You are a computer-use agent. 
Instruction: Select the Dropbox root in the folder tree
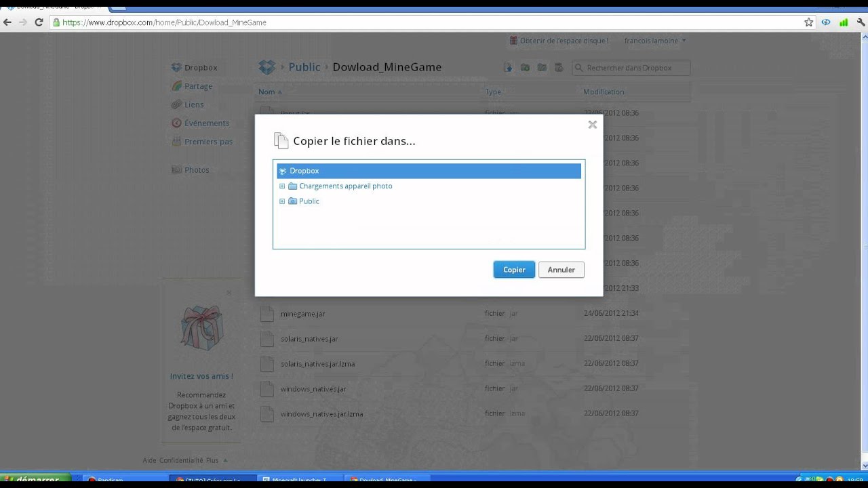[x=429, y=171]
